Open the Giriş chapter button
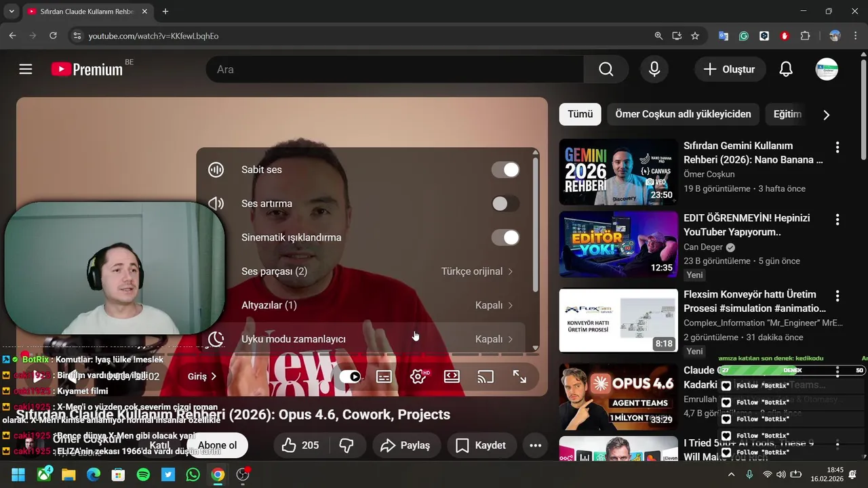 pyautogui.click(x=202, y=376)
